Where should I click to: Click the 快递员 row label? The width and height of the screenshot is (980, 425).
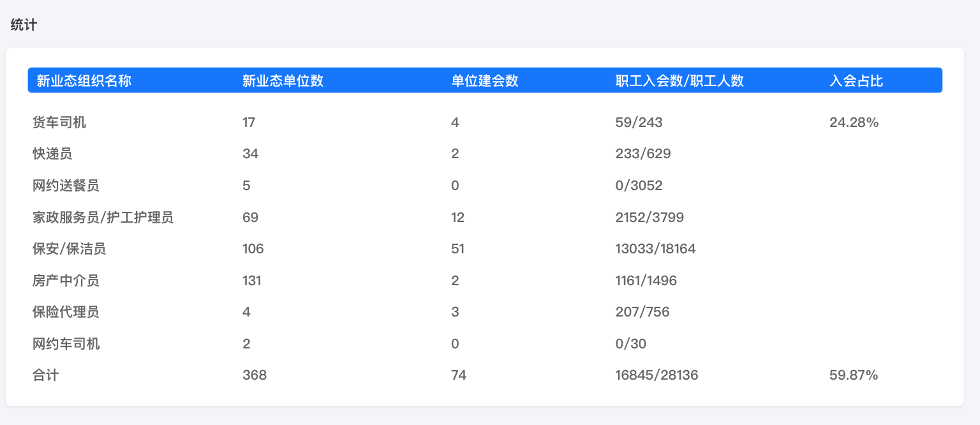pos(52,154)
